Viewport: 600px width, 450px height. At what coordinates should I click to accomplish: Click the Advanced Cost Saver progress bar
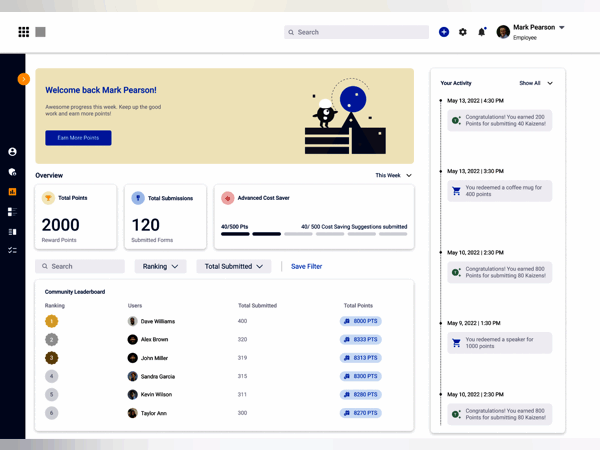click(314, 234)
